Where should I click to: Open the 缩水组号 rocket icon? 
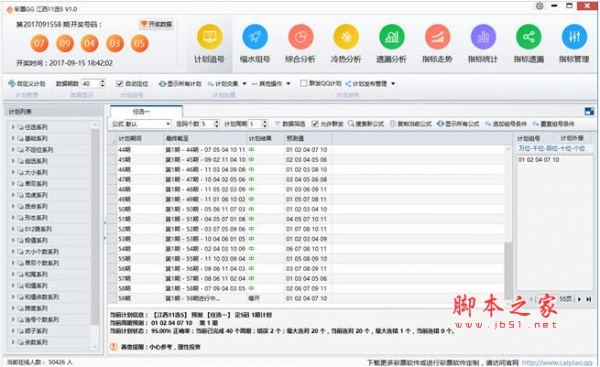click(255, 37)
